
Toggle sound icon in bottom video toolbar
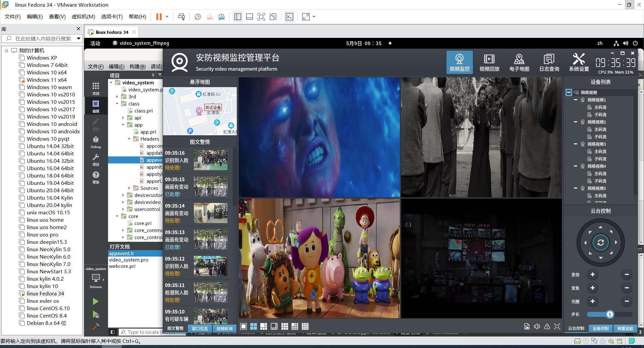(537, 327)
